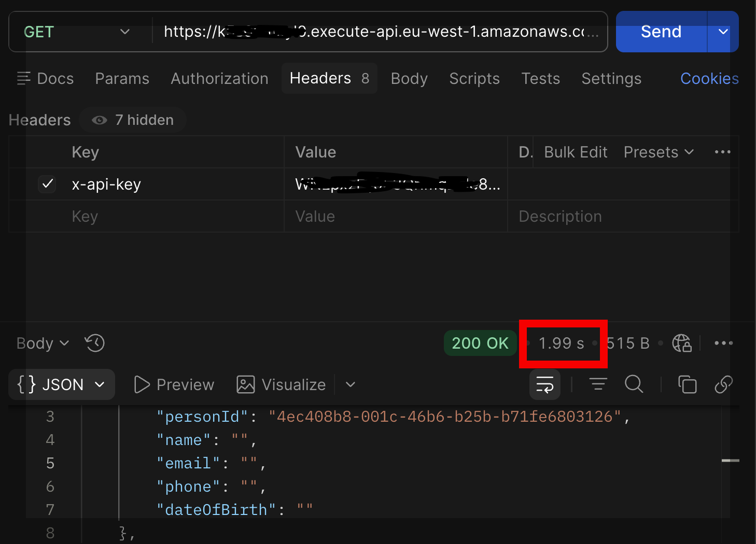Open the Tests tab
The width and height of the screenshot is (756, 544).
coord(541,78)
